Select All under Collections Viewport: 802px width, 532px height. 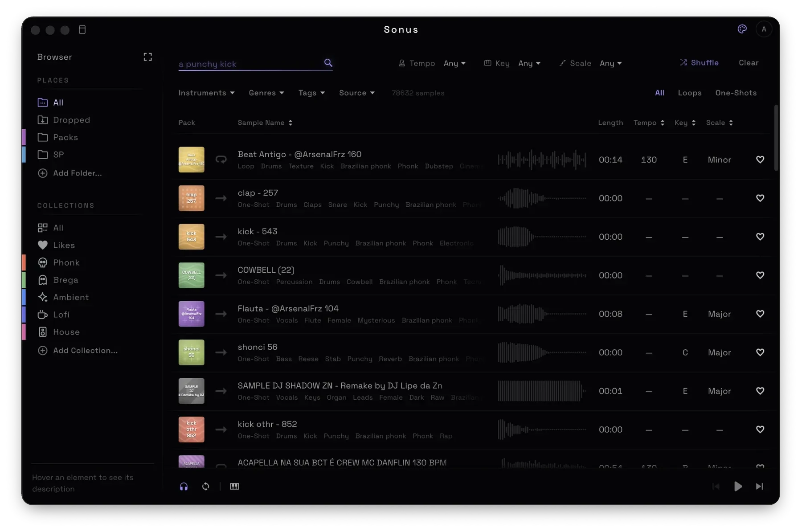50,228
